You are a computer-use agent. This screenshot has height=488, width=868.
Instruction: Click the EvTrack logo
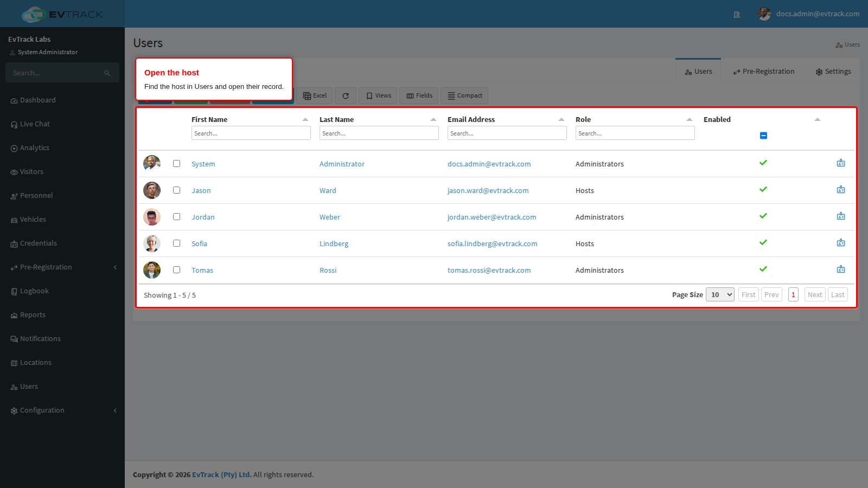(62, 14)
